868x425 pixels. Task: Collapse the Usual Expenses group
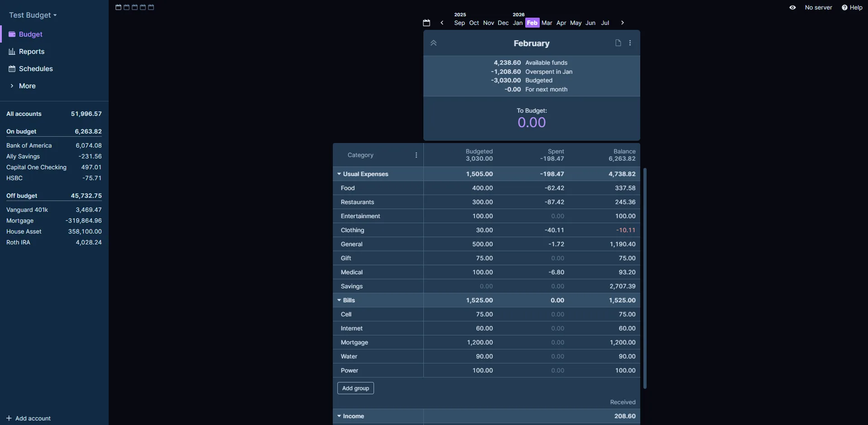339,174
